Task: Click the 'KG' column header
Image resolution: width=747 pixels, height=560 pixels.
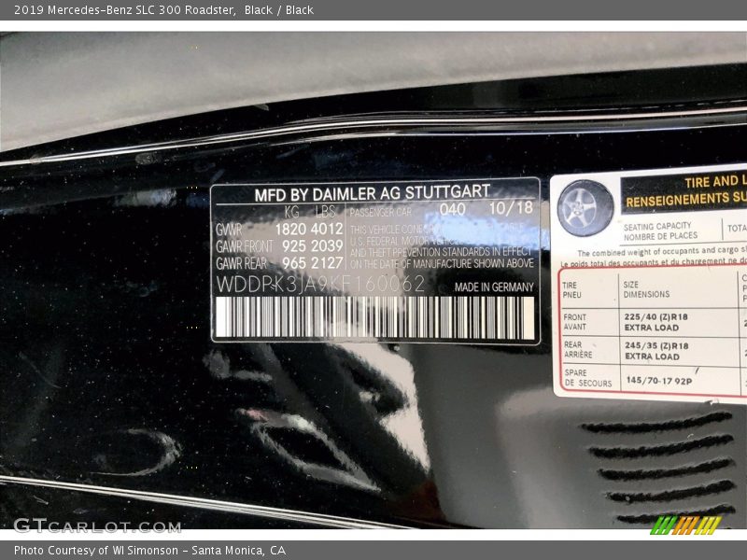Action: click(x=291, y=212)
